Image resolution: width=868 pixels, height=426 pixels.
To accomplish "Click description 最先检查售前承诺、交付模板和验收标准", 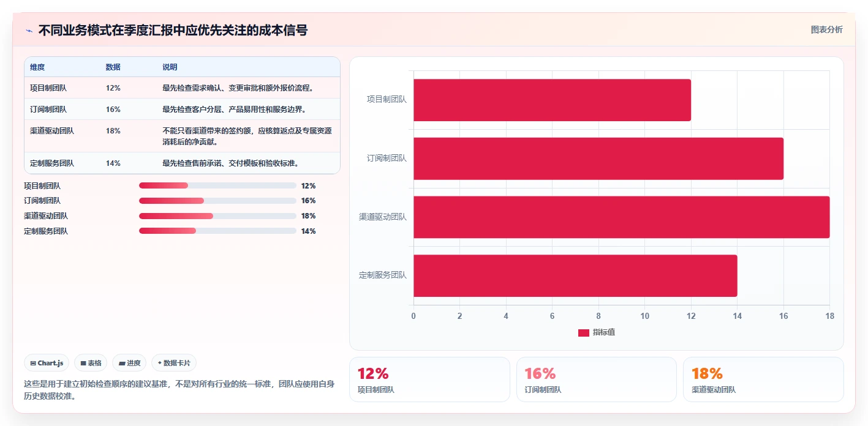I will point(231,163).
